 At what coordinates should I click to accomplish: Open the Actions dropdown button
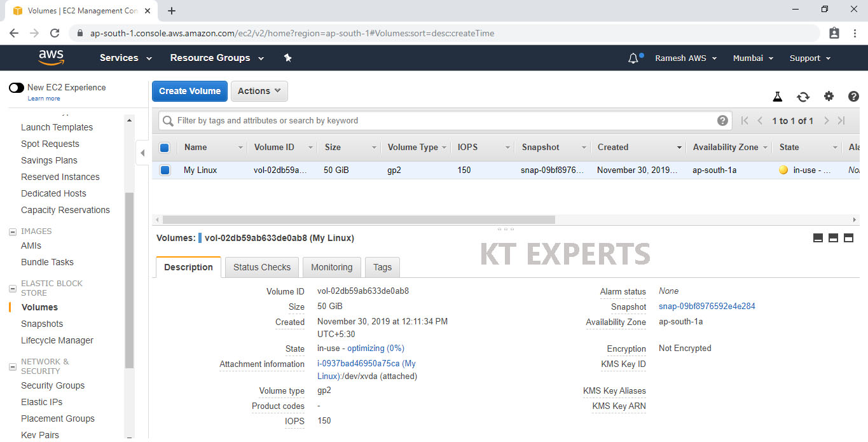click(259, 91)
